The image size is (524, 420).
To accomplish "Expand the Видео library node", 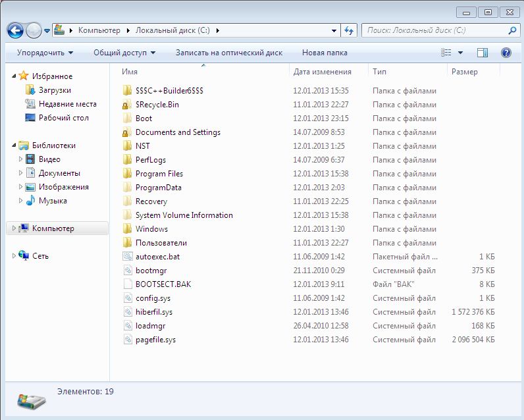I will [20, 159].
